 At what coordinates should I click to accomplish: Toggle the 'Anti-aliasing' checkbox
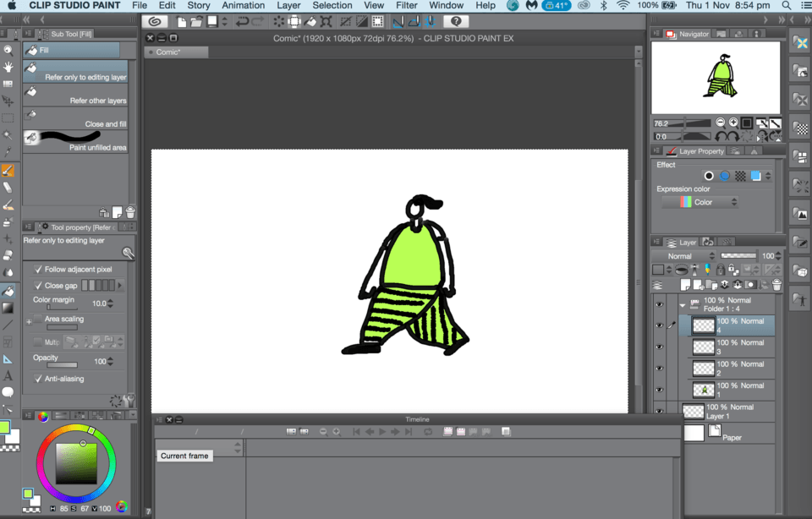click(38, 379)
